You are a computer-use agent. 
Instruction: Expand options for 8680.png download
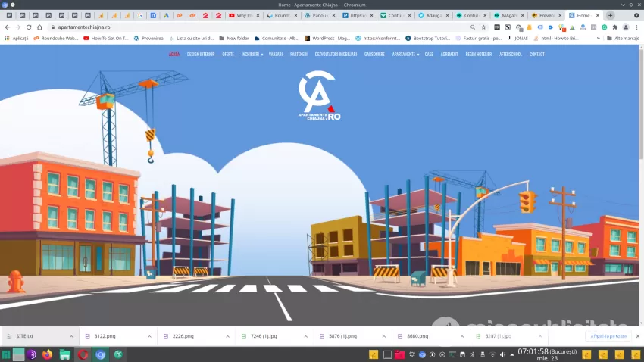click(461, 336)
